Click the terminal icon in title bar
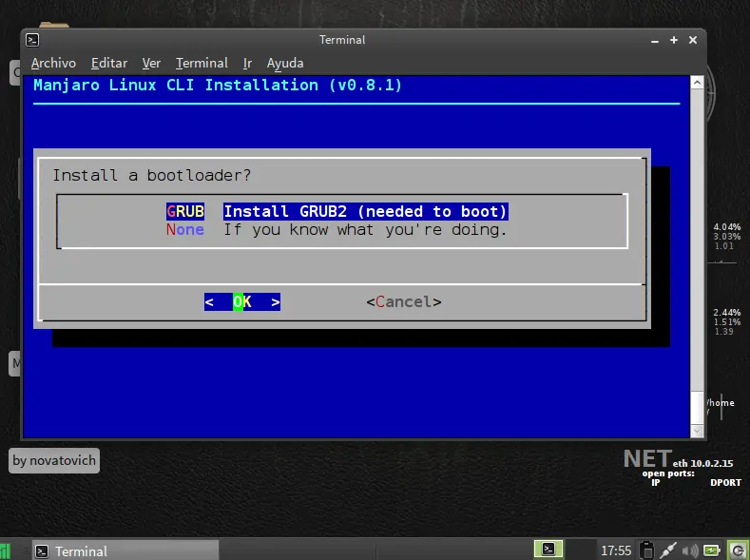The image size is (750, 560). pos(32,40)
